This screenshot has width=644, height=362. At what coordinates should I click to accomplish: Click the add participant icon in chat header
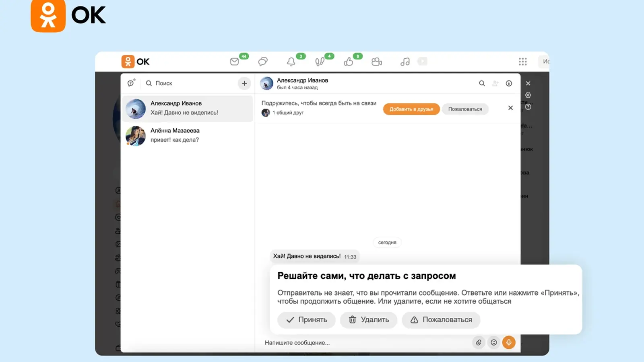pyautogui.click(x=495, y=83)
